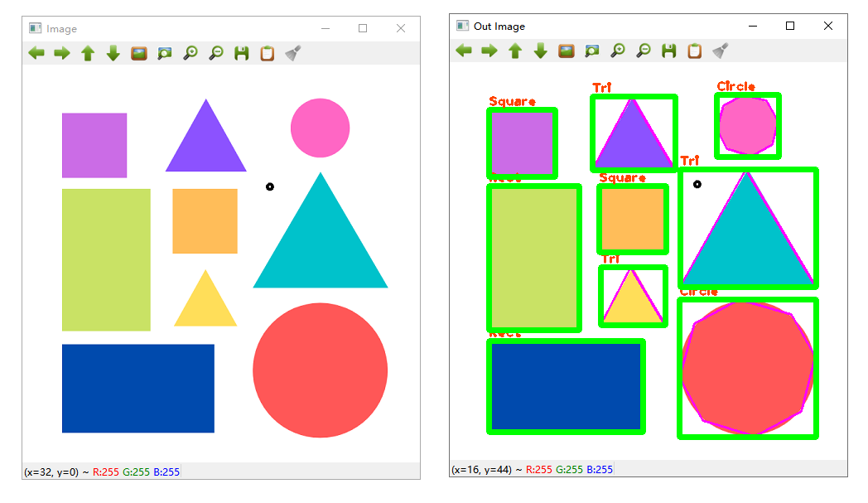Close the Image window
The height and width of the screenshot is (503, 868).
401,28
